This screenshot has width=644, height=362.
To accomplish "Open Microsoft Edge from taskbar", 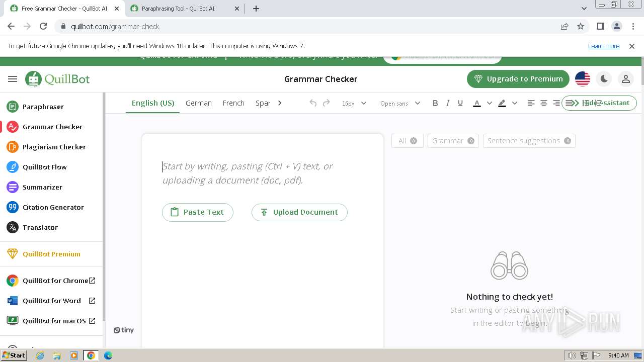I will [108, 355].
